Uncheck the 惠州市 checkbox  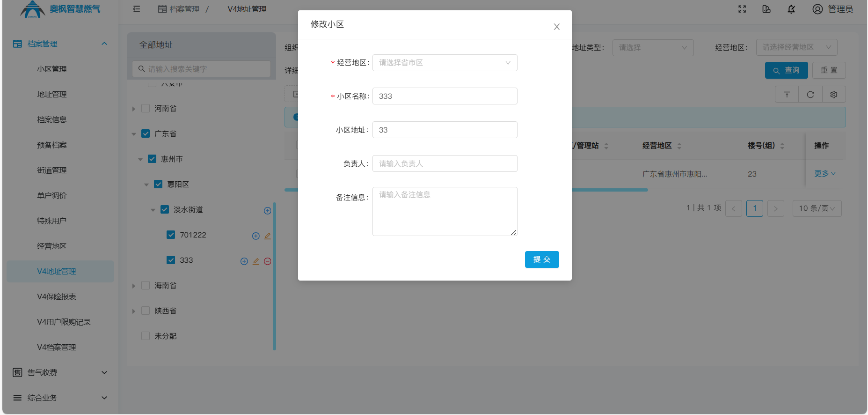tap(152, 159)
